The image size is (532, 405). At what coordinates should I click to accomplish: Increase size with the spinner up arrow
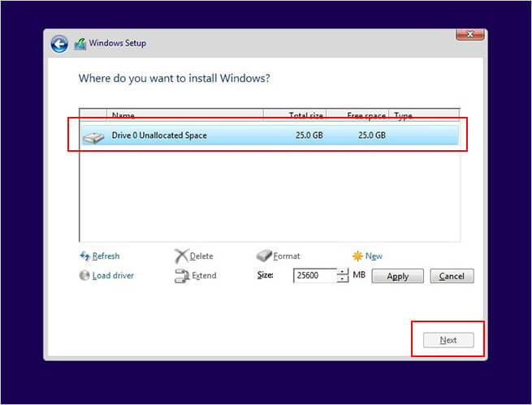tap(343, 272)
